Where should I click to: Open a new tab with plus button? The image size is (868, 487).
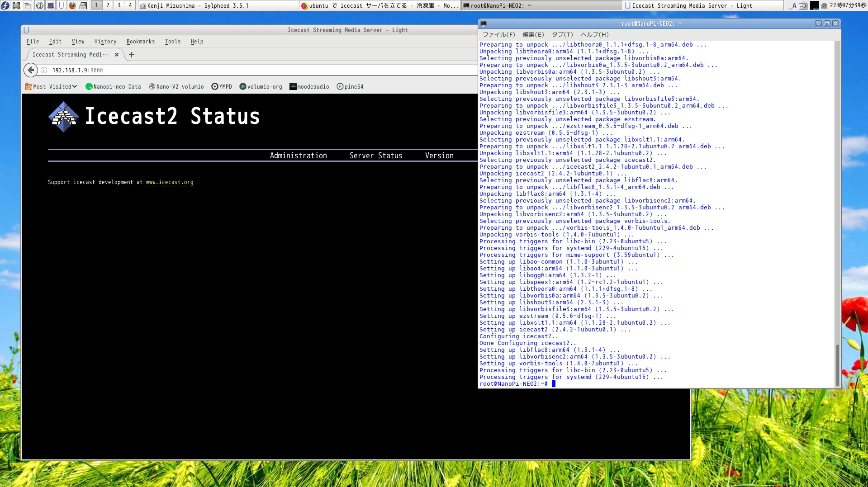point(132,55)
